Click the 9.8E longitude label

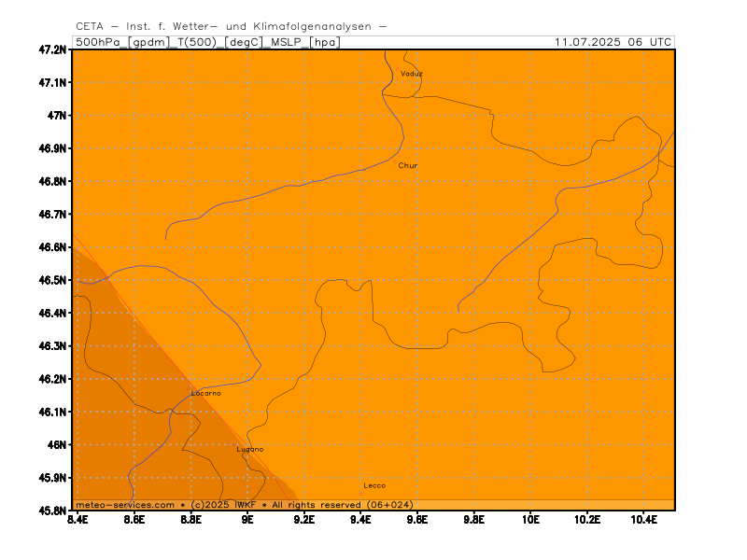pyautogui.click(x=474, y=520)
